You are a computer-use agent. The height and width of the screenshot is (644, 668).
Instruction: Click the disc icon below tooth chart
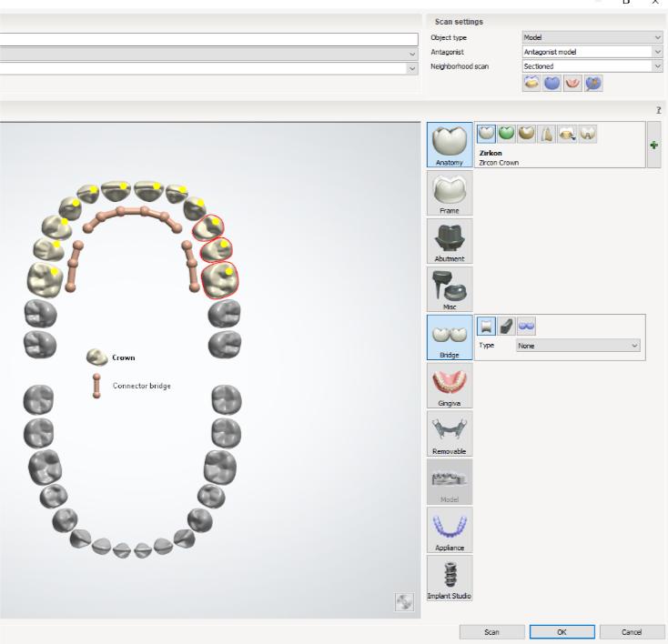(404, 602)
